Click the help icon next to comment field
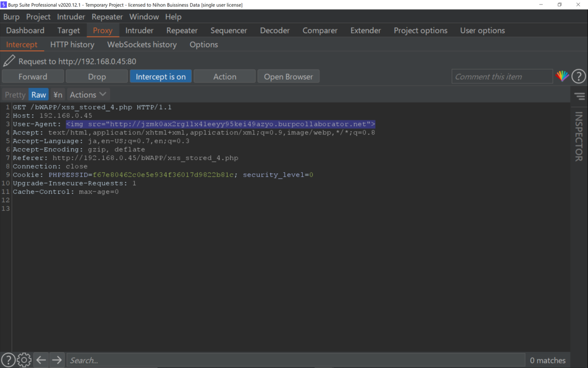The height and width of the screenshot is (368, 588). tap(579, 77)
